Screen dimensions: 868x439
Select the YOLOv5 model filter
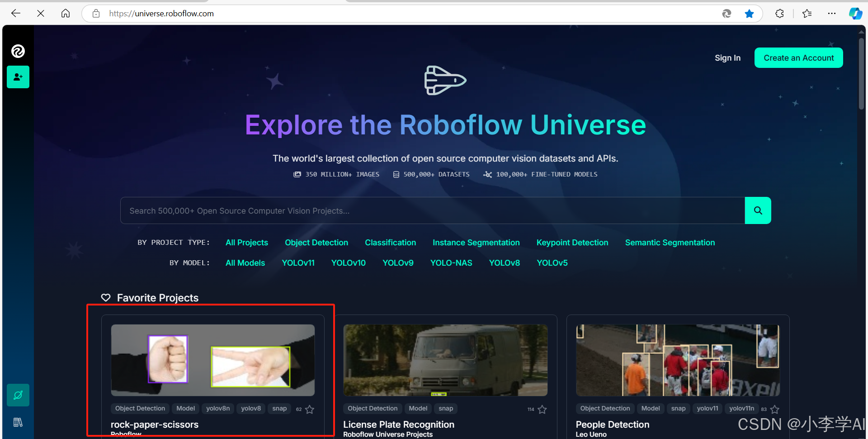tap(552, 263)
